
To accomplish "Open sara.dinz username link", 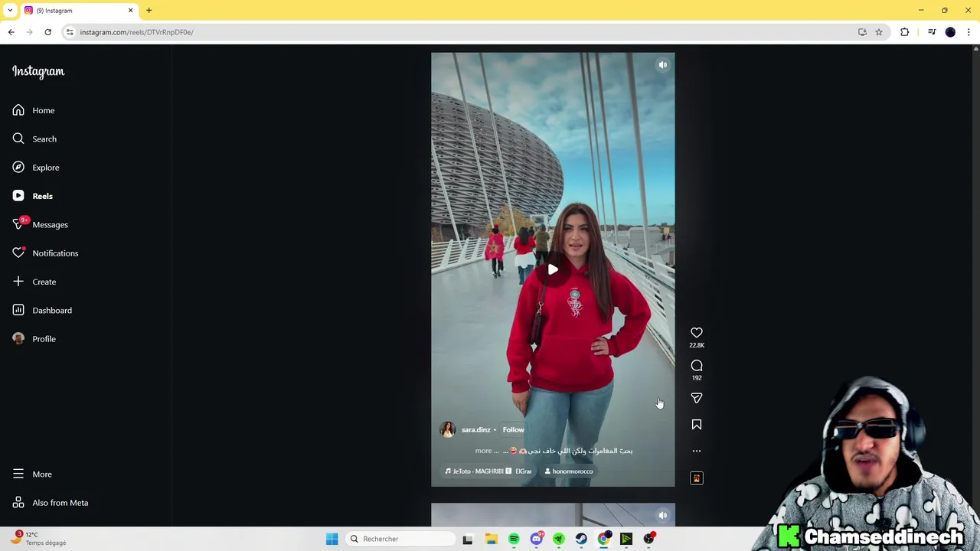I will click(x=475, y=430).
